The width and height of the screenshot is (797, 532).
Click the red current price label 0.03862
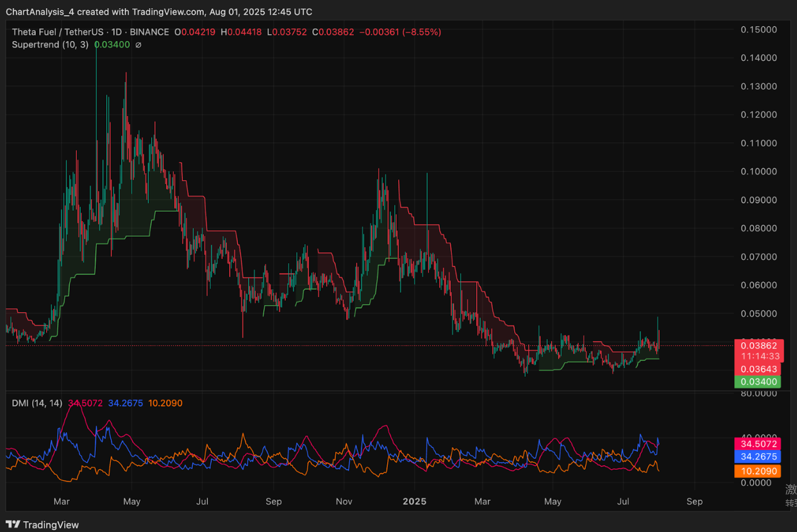[x=758, y=346]
